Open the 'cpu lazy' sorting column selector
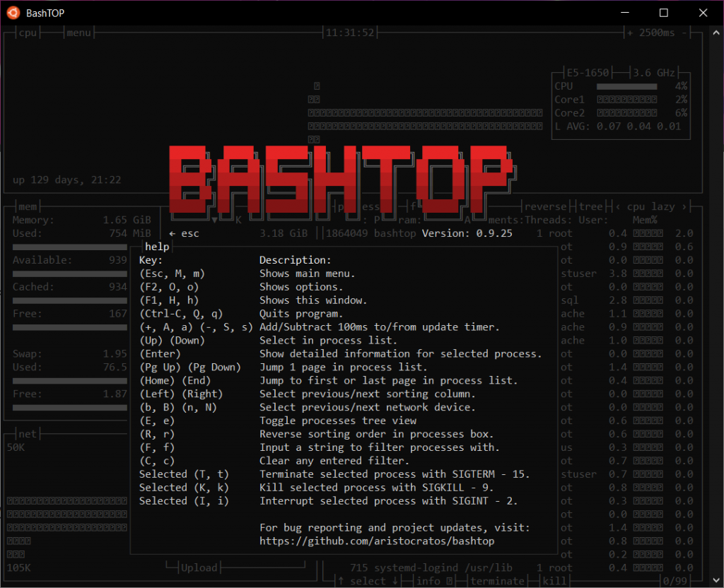Viewport: 724px width, 588px height. (x=651, y=206)
